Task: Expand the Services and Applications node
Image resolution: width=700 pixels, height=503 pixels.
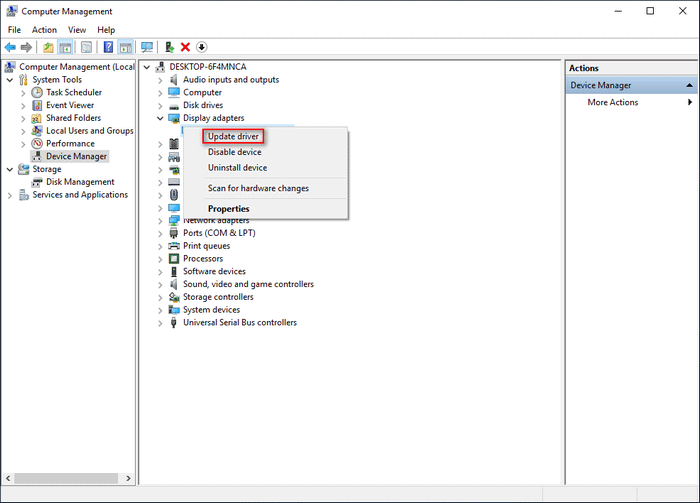Action: 10,195
